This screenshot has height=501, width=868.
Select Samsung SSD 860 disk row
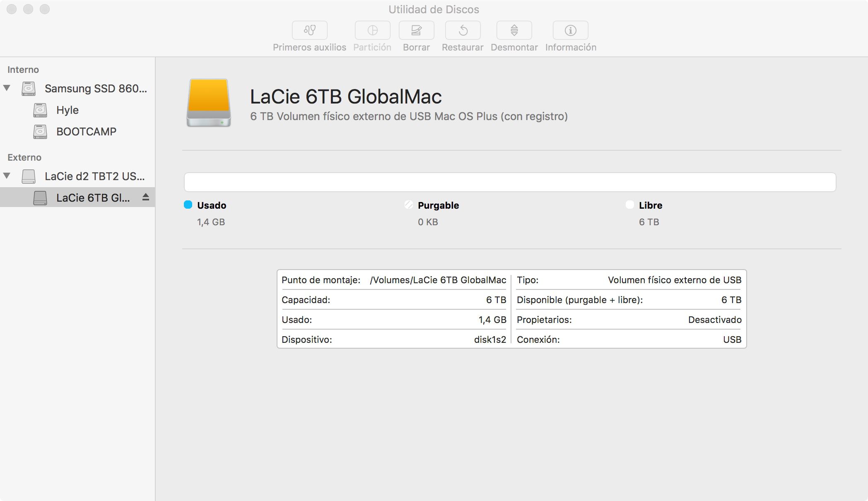tap(77, 89)
